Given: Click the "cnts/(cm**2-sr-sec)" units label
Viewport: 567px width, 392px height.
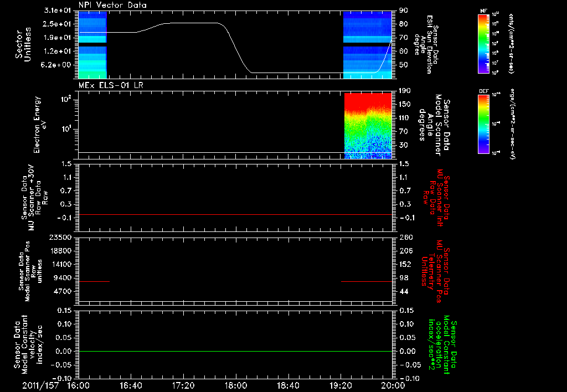Looking at the screenshot, I should coord(511,43).
